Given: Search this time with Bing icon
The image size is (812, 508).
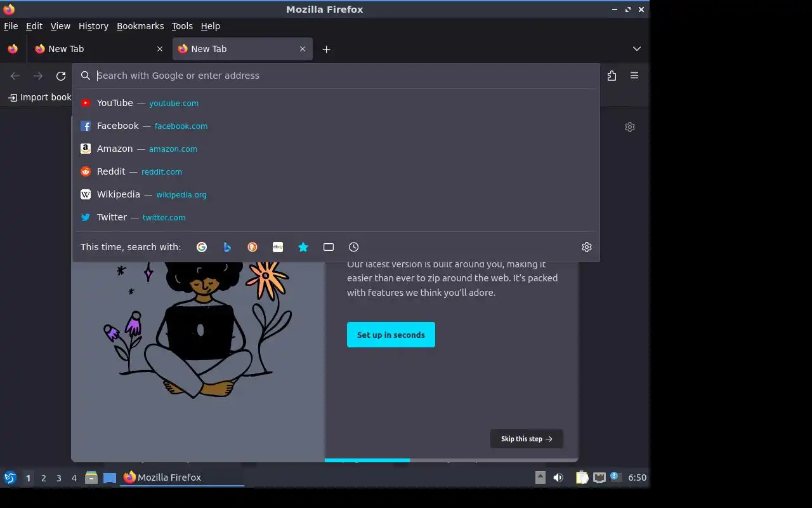Looking at the screenshot, I should [227, 247].
